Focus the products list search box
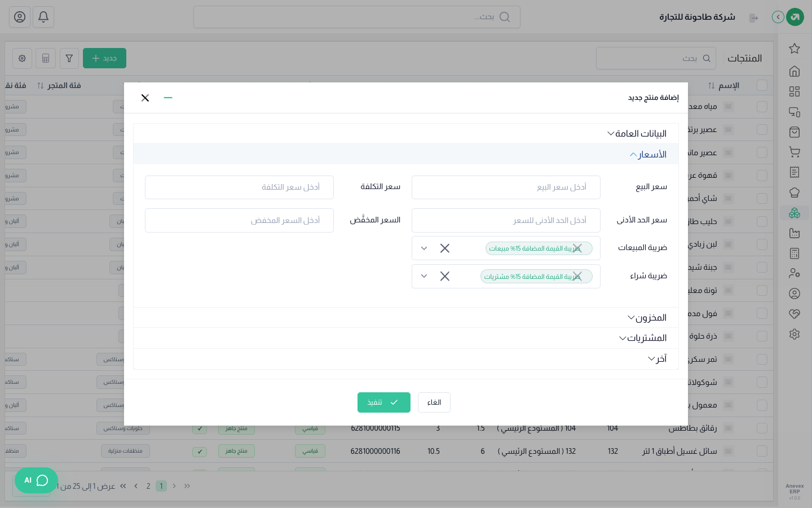 point(656,58)
